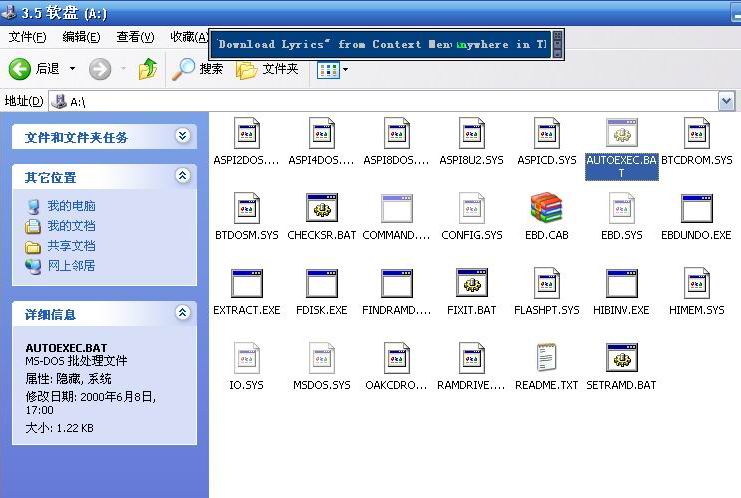Viewport: 741px width, 498px height.
Task: Toggle the Folders (文件夹) pane
Action: coord(267,69)
